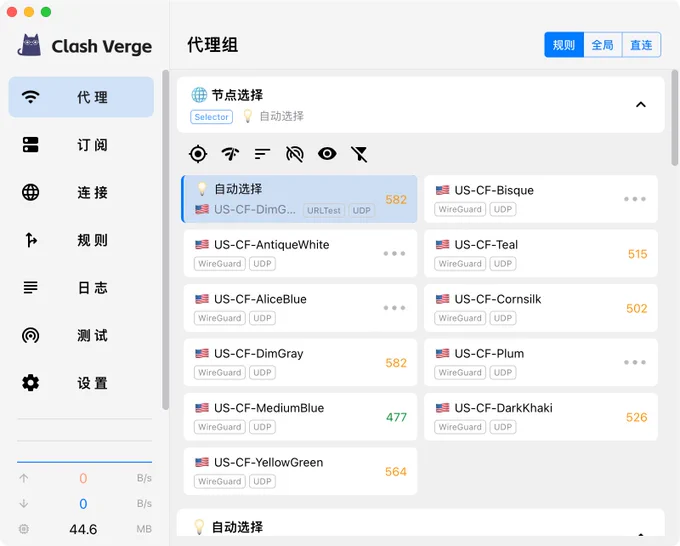Open the 订阅 (Profiles) sidebar page
Viewport: 680px width, 546px height.
(x=81, y=145)
